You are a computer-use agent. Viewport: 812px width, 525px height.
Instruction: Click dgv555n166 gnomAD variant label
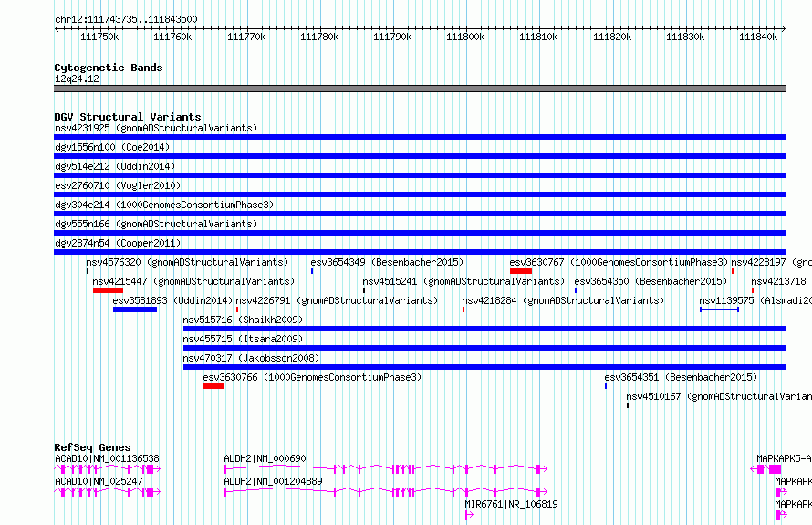click(156, 224)
